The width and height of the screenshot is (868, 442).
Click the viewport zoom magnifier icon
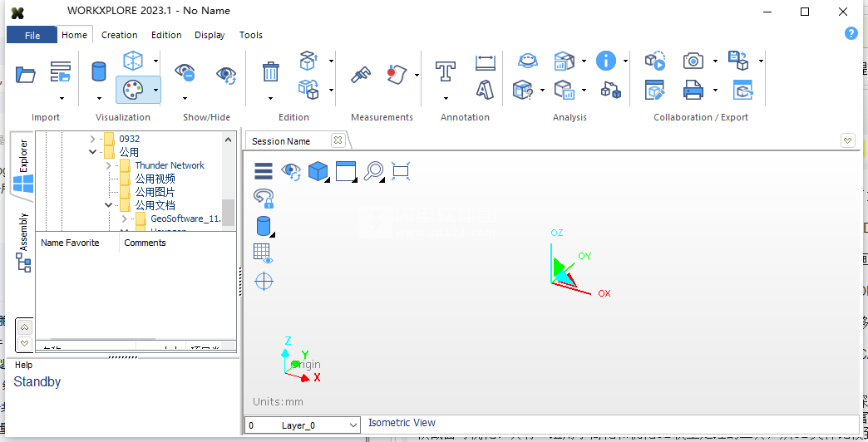point(373,171)
